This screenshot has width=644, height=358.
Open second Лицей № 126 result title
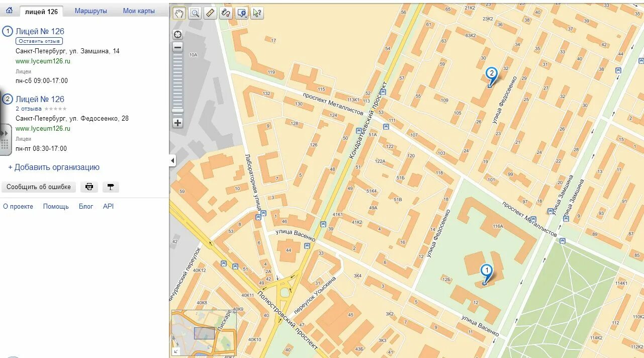40,99
